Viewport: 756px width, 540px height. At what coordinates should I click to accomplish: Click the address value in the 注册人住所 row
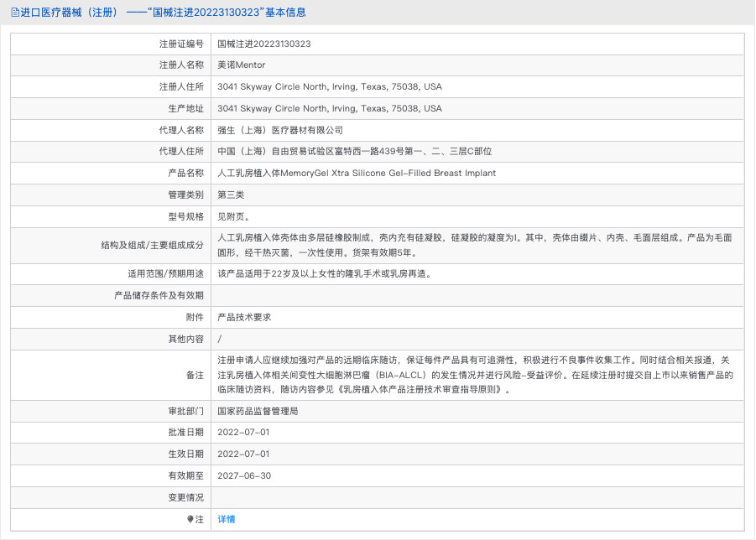click(329, 87)
